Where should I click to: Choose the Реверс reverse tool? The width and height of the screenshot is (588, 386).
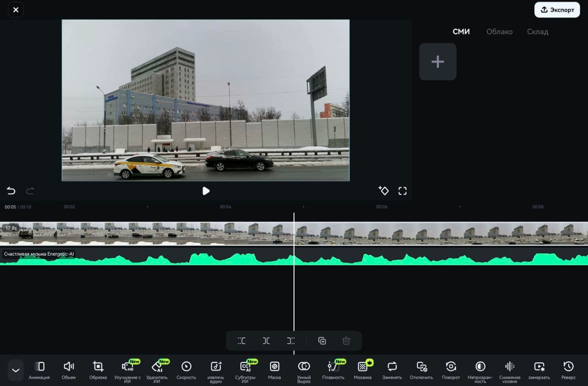pyautogui.click(x=568, y=370)
